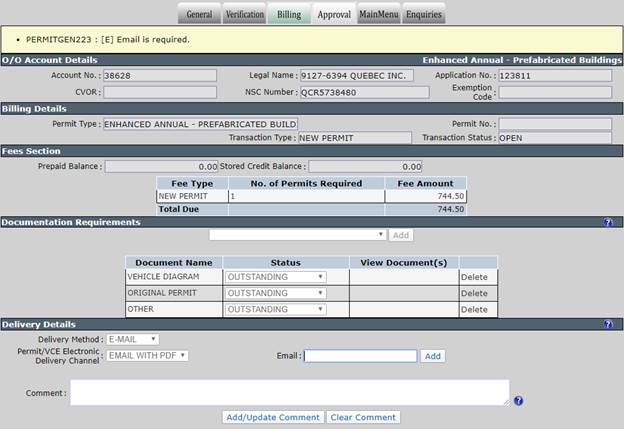The width and height of the screenshot is (624, 429).
Task: Click Add button next to Email
Action: [433, 356]
